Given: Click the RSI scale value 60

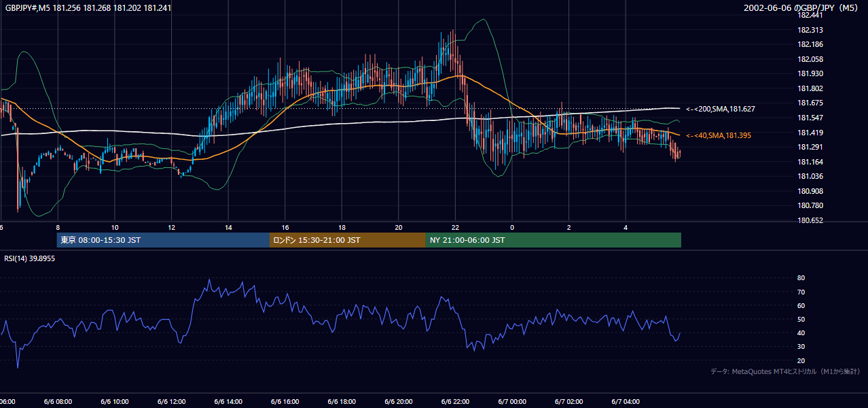Looking at the screenshot, I should coord(801,305).
